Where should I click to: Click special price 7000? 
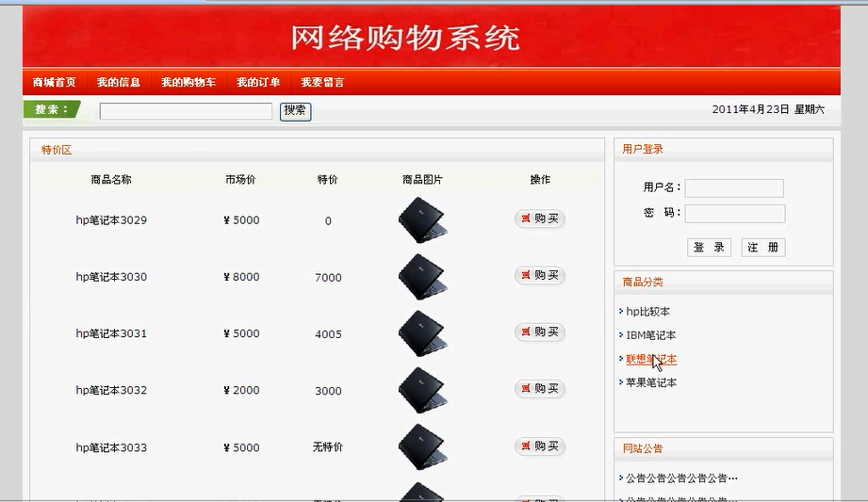(328, 277)
